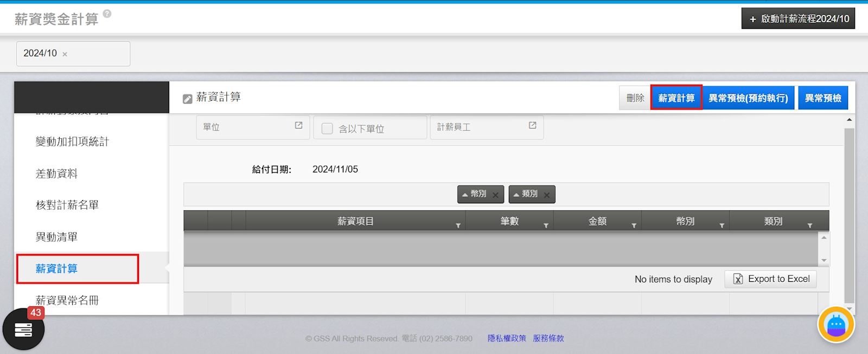
Task: Click the edit icon beside 薪資計算 title
Action: (x=188, y=99)
